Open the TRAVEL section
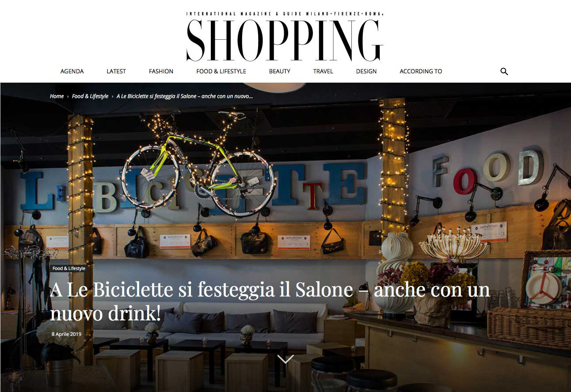571x392 pixels. (x=323, y=71)
